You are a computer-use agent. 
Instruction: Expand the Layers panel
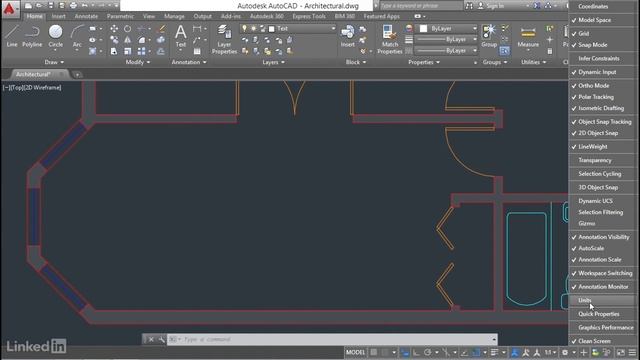click(273, 62)
